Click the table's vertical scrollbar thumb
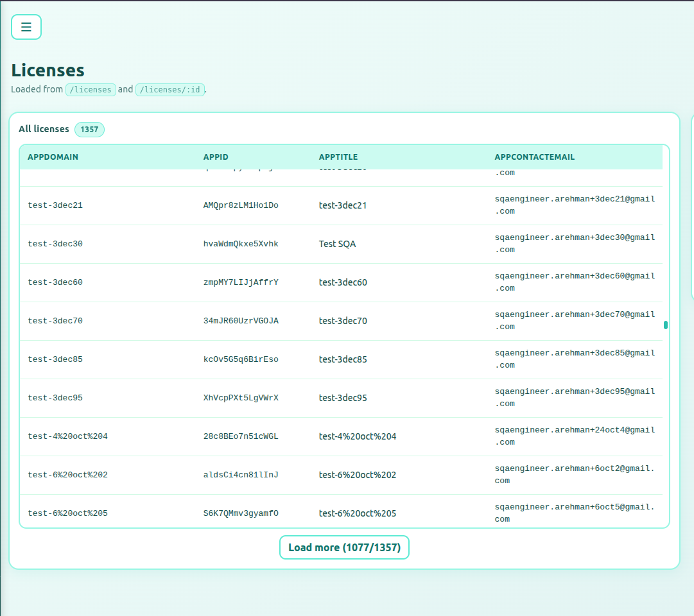Screen dimensions: 694x616 tap(666, 325)
